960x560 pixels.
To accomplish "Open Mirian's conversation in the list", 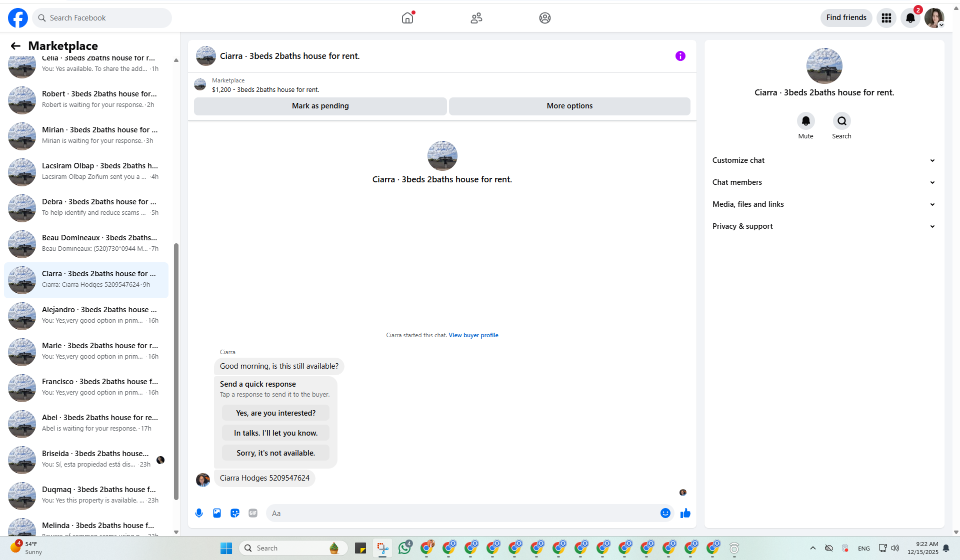I will pyautogui.click(x=86, y=135).
